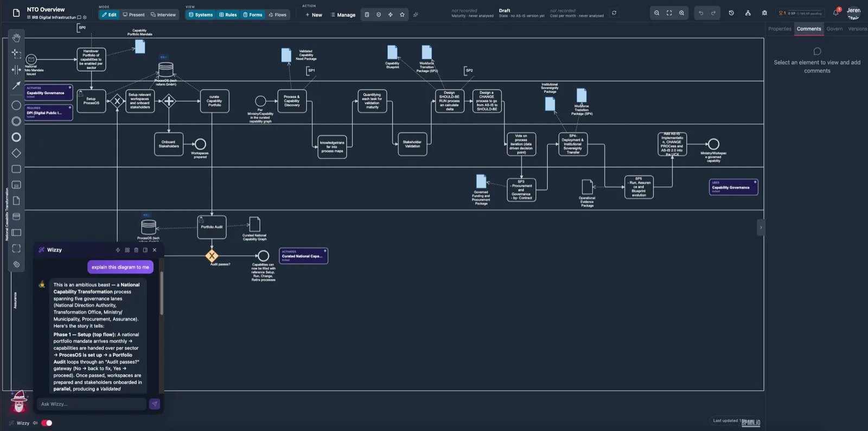868x431 pixels.
Task: Dock the Wizzy panel to side
Action: (145, 250)
